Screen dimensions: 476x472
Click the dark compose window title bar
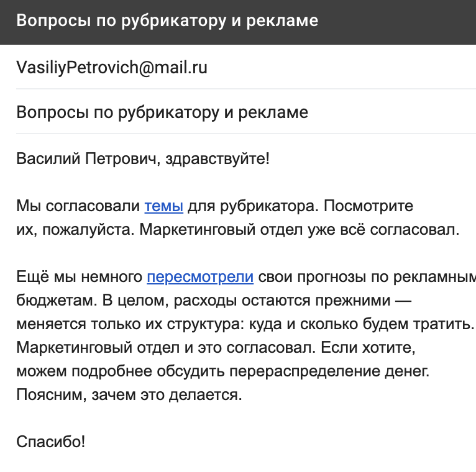click(238, 22)
